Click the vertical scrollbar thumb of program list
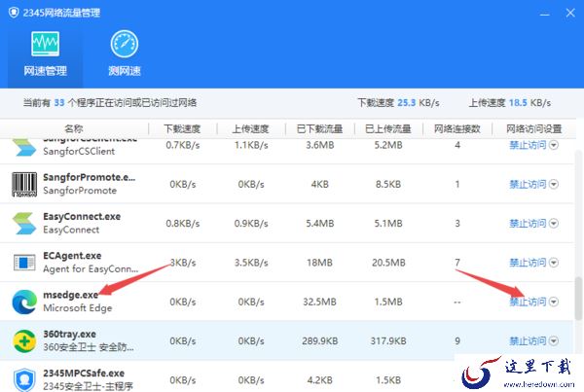Screen dimensions: 584x392 coord(578,299)
